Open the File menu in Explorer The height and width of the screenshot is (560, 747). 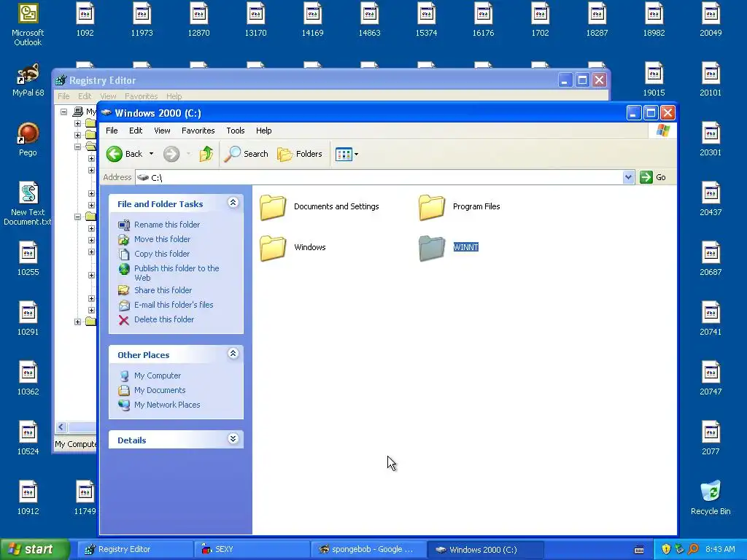[x=112, y=131]
